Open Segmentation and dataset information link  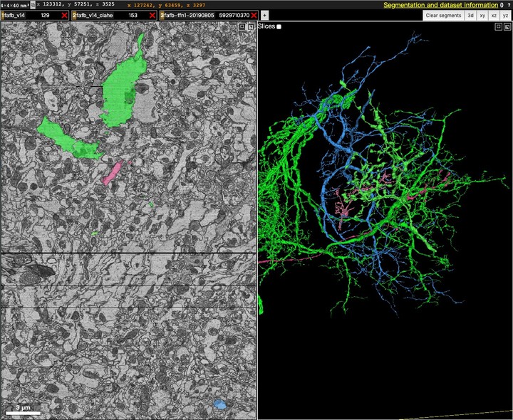[441, 5]
